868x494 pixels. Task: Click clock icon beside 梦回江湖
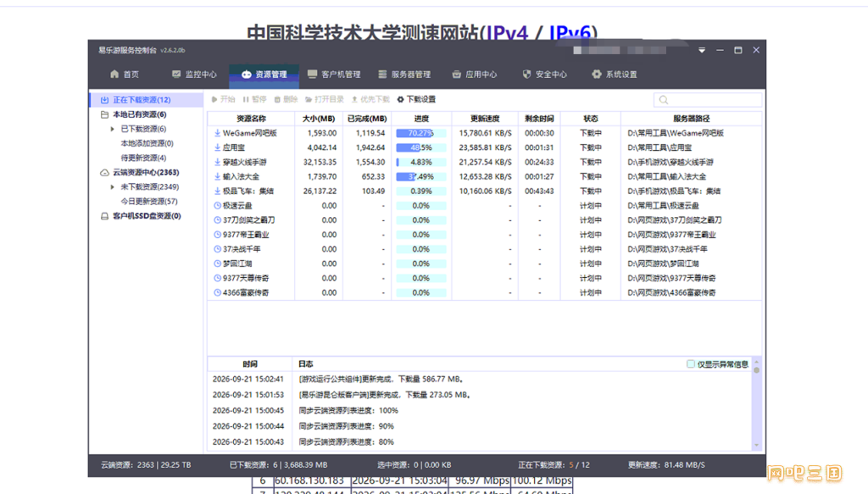pos(217,264)
